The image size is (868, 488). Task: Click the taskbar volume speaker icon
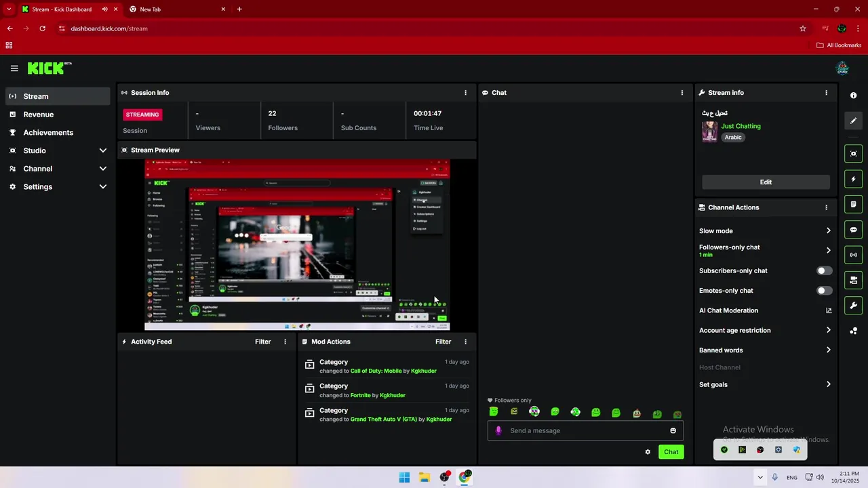click(820, 477)
